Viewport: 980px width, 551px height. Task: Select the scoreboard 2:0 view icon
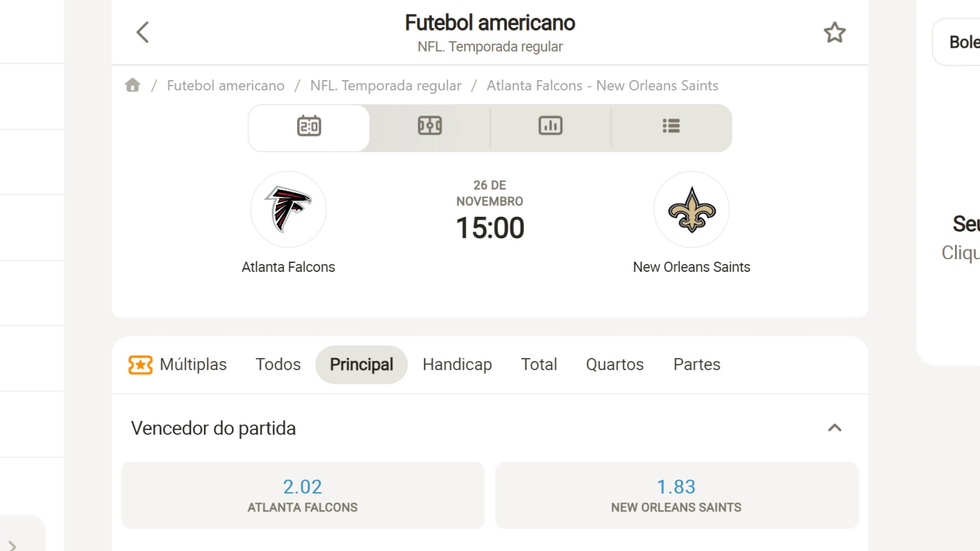309,126
